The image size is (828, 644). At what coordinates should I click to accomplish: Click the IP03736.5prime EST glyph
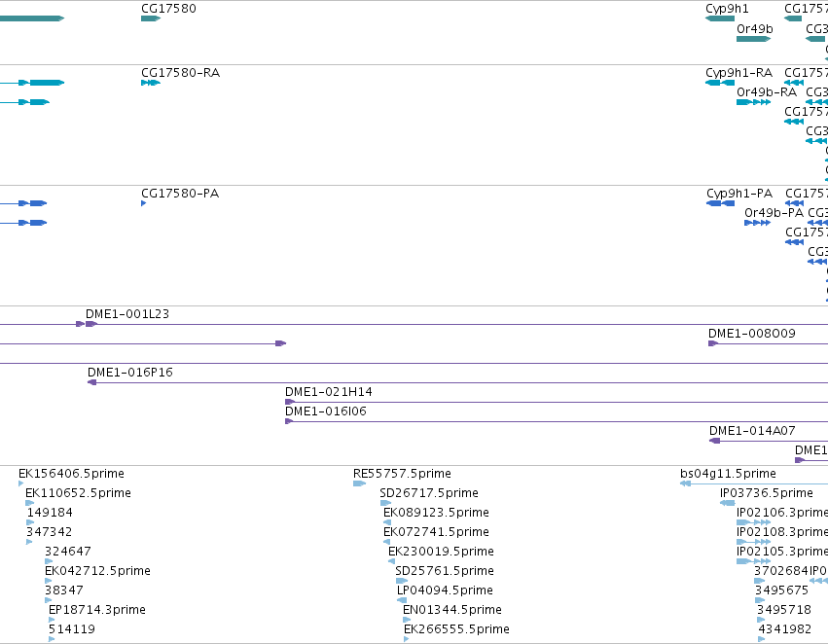click(x=727, y=503)
